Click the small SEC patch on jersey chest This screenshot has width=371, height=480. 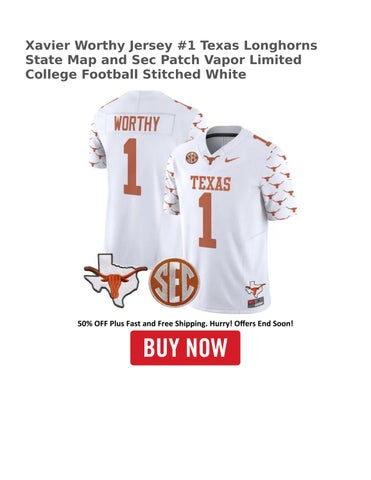pyautogui.click(x=192, y=156)
